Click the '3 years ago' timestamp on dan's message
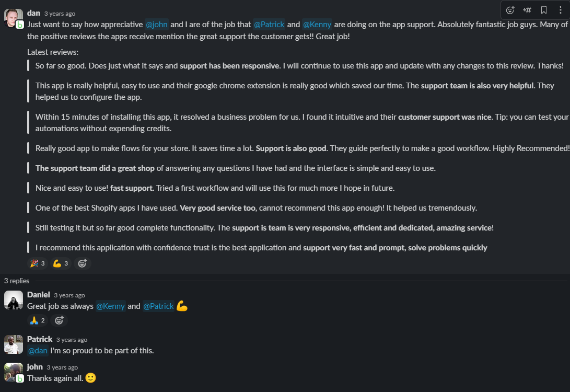This screenshot has height=392, width=570. [x=60, y=14]
